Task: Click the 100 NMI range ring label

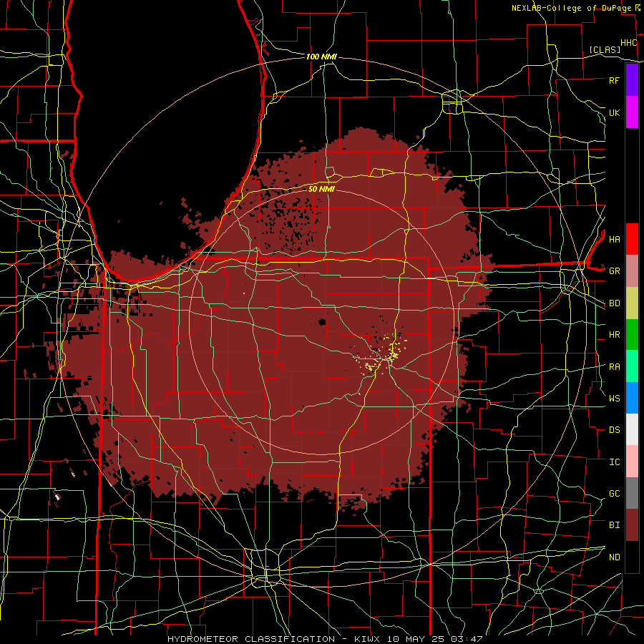Action: [321, 57]
